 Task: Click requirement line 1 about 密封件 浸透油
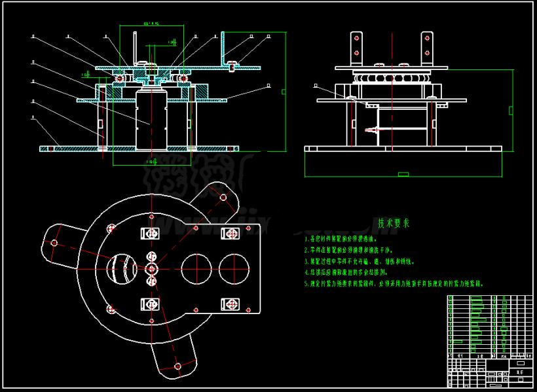coord(341,239)
